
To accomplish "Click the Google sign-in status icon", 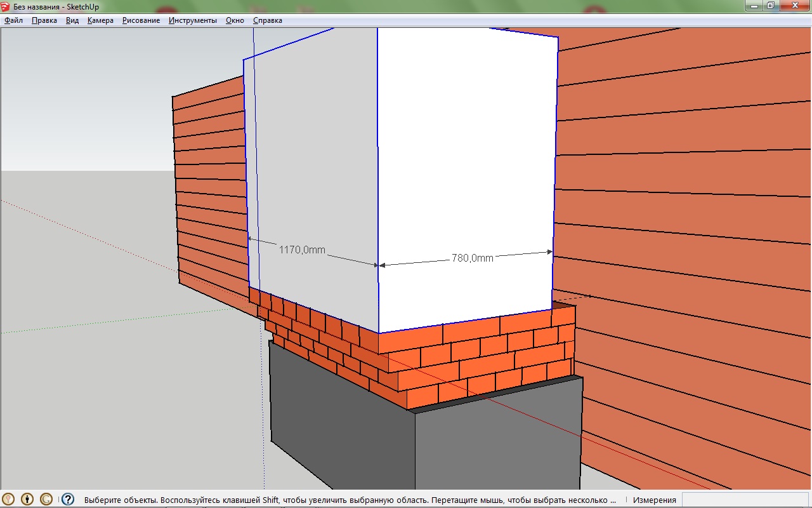I will coord(46,499).
